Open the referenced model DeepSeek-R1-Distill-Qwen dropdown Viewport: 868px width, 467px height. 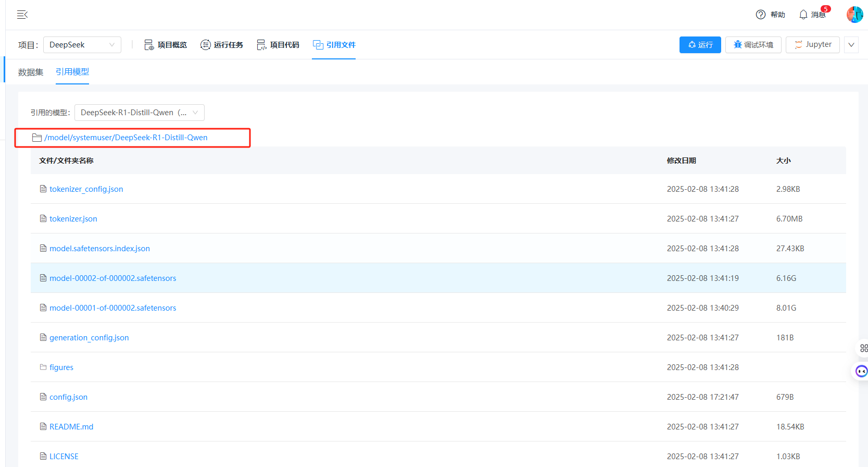click(x=140, y=113)
